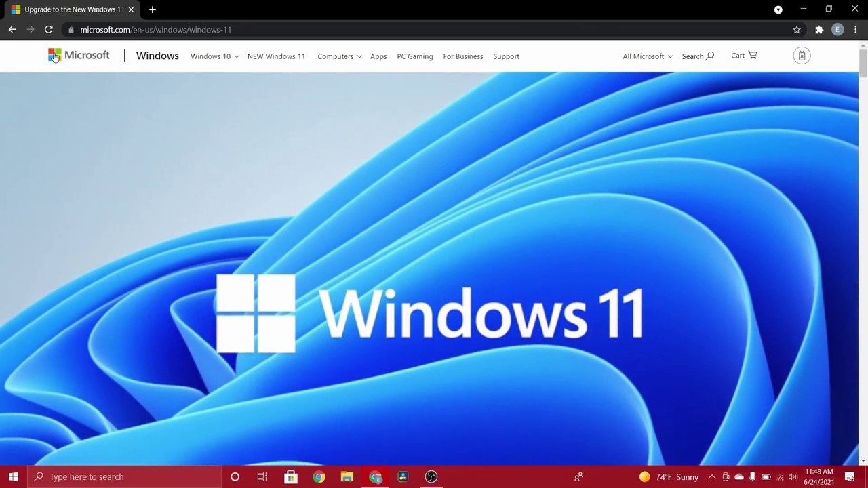Click the second Chrome taskbar icon with red highlight
The image size is (868, 488).
(375, 476)
